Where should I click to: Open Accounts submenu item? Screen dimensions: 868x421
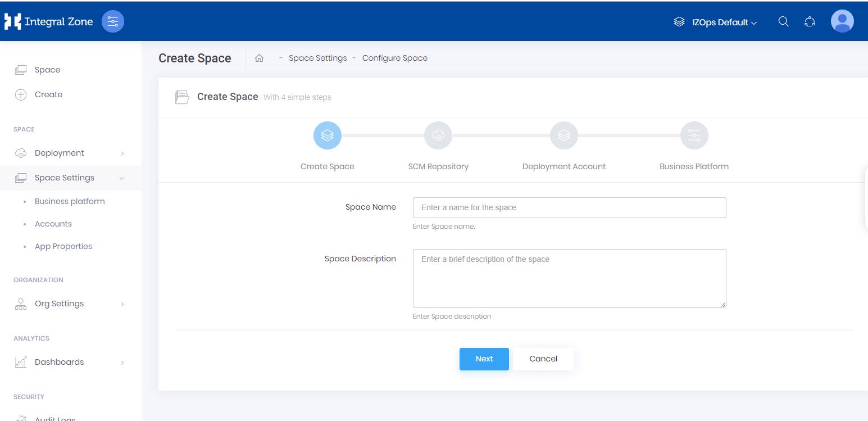[53, 224]
